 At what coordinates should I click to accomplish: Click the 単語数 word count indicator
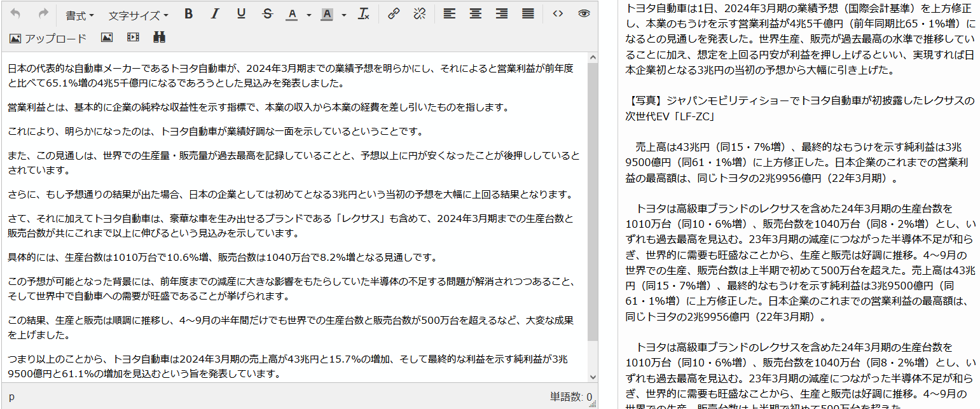tap(570, 397)
